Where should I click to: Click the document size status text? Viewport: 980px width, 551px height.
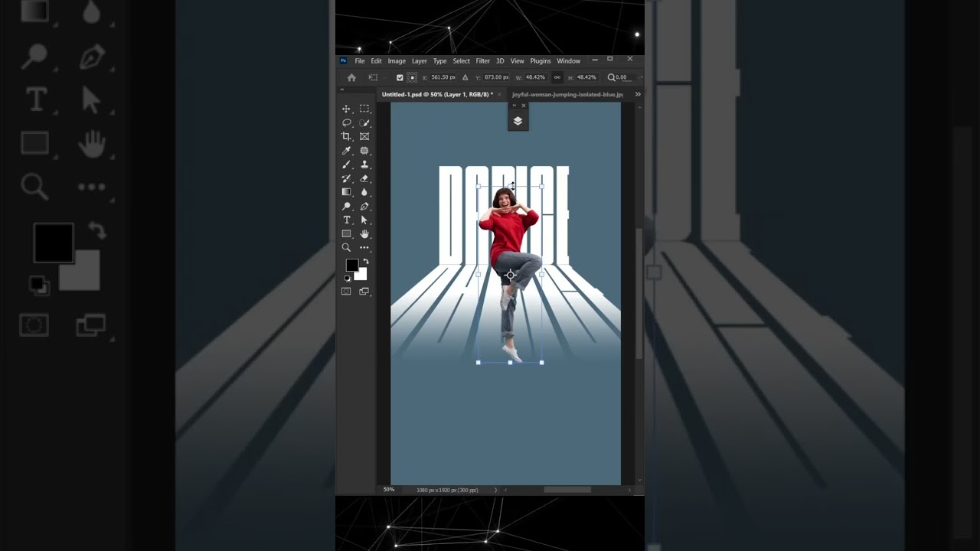(447, 490)
